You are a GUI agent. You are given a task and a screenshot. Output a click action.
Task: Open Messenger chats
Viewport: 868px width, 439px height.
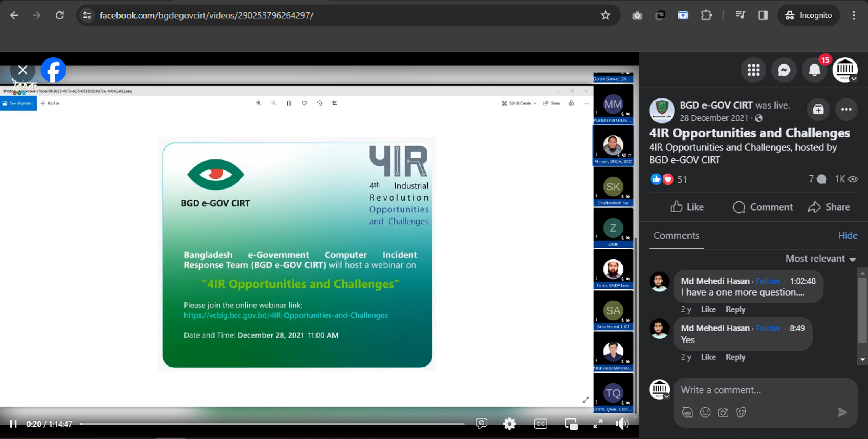point(784,70)
